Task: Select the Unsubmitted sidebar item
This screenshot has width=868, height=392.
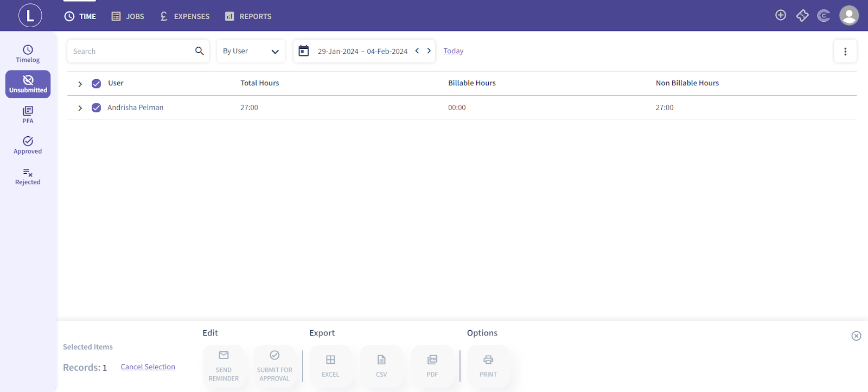Action: pyautogui.click(x=28, y=84)
